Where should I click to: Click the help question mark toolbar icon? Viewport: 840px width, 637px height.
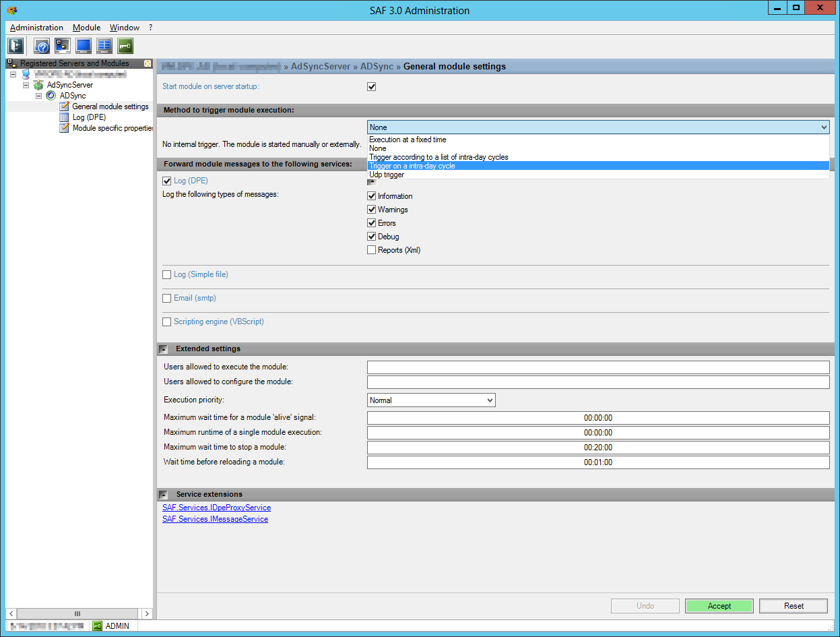click(42, 46)
